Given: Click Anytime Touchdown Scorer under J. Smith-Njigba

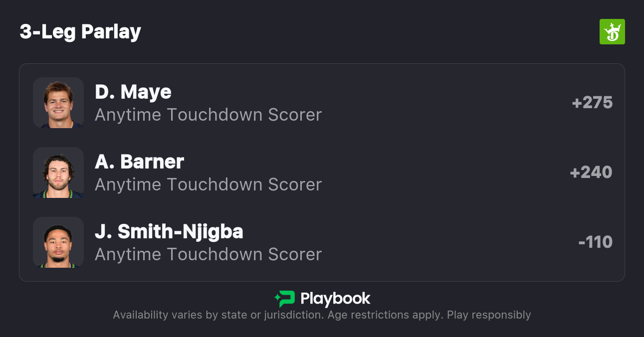Looking at the screenshot, I should pyautogui.click(x=208, y=254).
